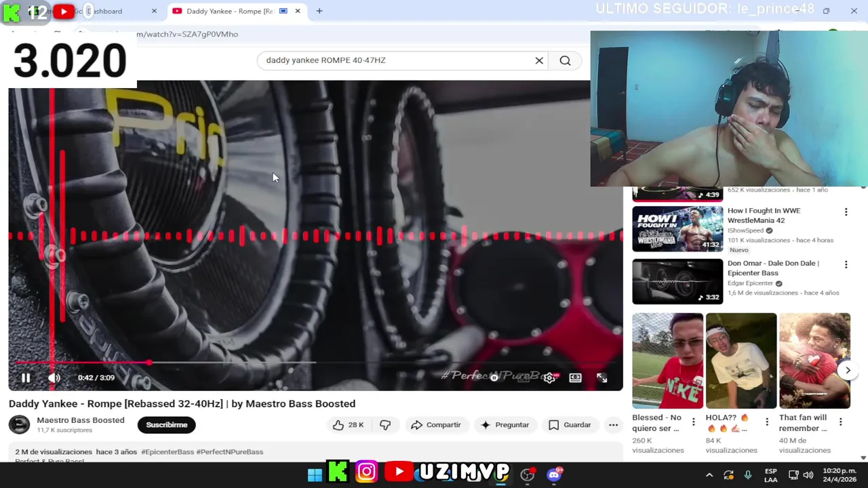Switch to the dashboard browser tab

pos(85,11)
